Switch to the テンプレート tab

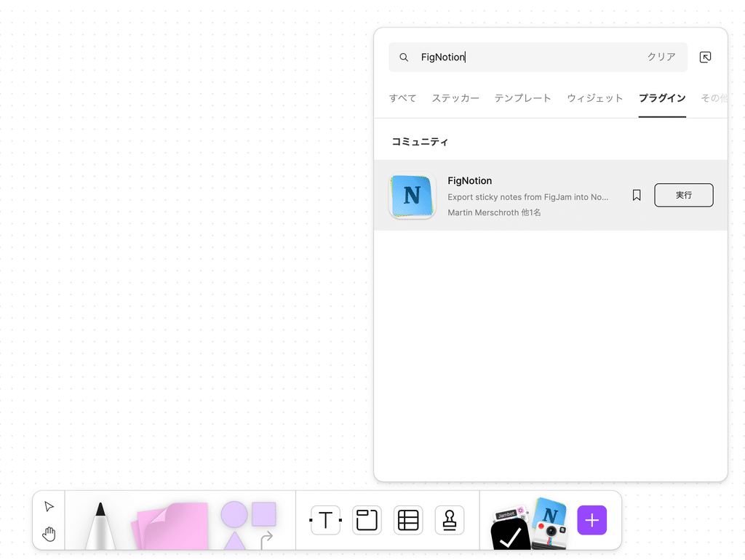[522, 98]
